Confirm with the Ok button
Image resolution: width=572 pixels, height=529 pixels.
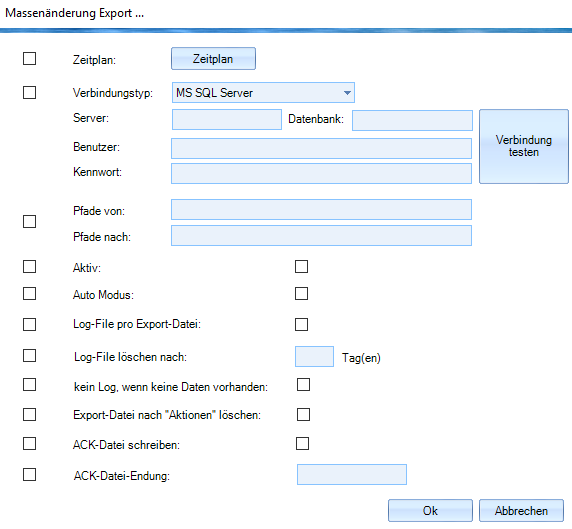(430, 510)
